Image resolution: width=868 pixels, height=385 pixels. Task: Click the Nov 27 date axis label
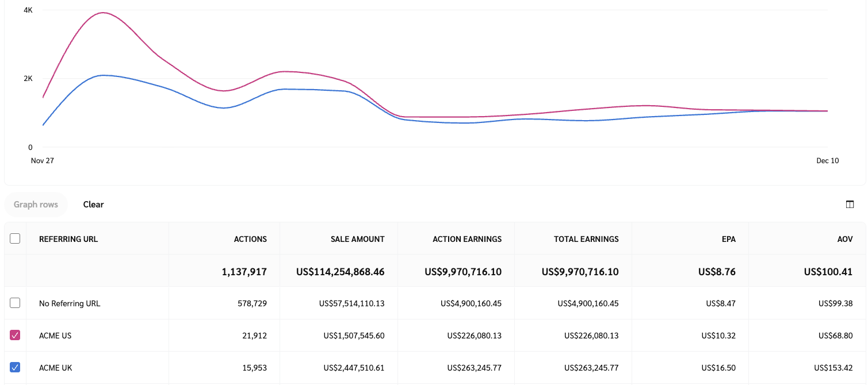(x=42, y=161)
